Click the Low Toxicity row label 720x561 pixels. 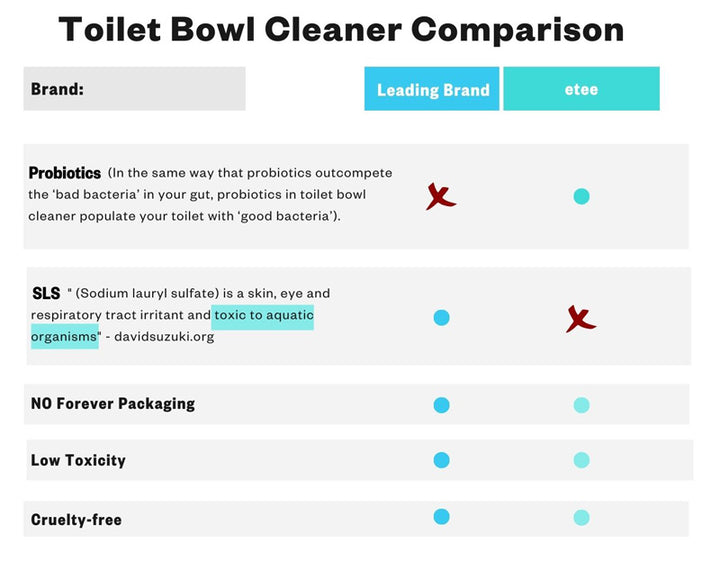(78, 460)
